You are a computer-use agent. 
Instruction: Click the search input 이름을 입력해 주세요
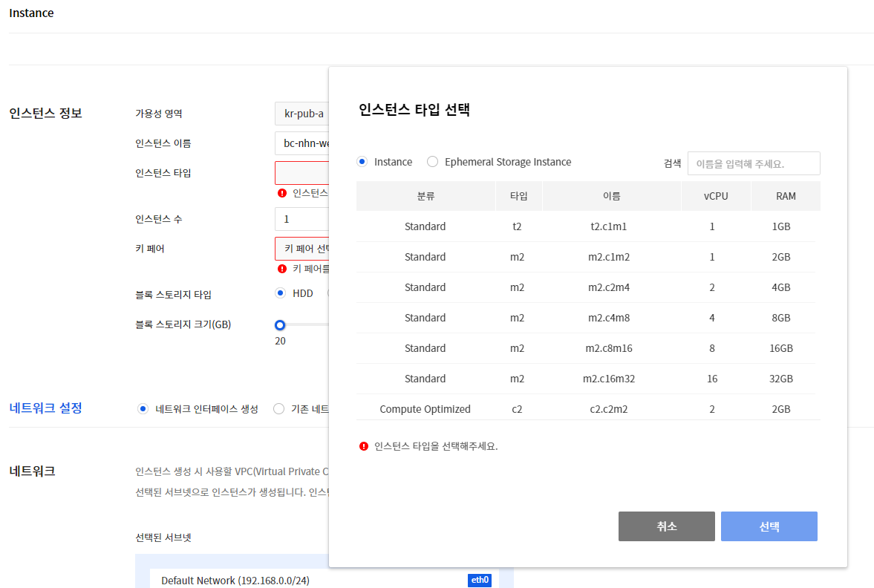(x=754, y=163)
